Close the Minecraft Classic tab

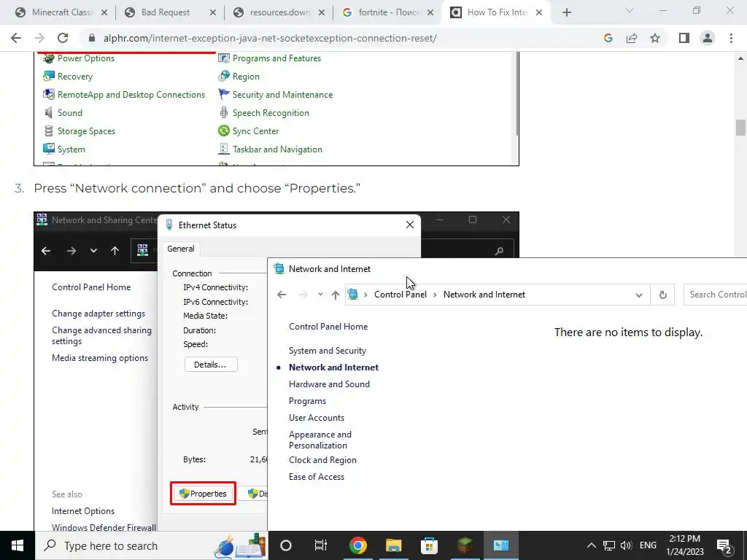pos(104,13)
